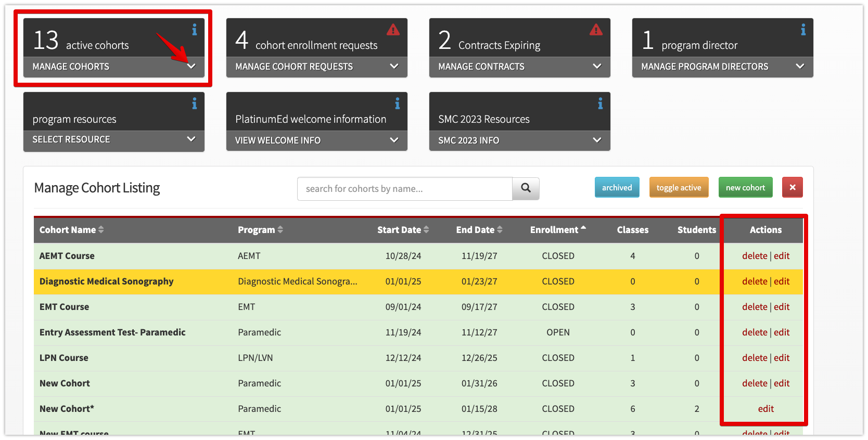Show archived cohorts with the archived button

tap(617, 188)
